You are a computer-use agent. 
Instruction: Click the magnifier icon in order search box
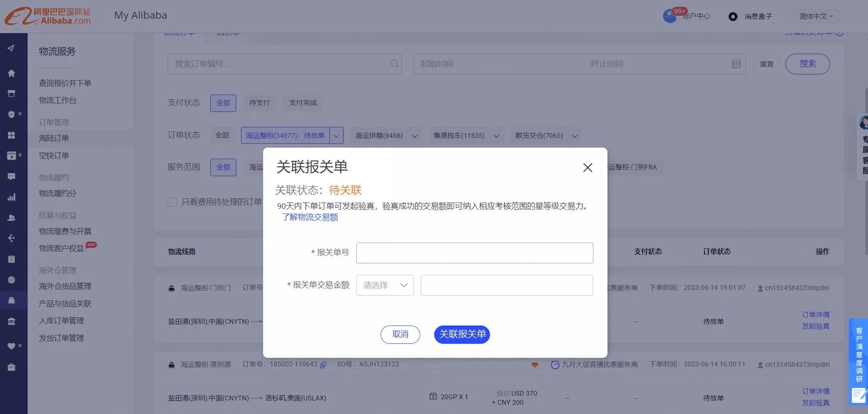[x=394, y=64]
